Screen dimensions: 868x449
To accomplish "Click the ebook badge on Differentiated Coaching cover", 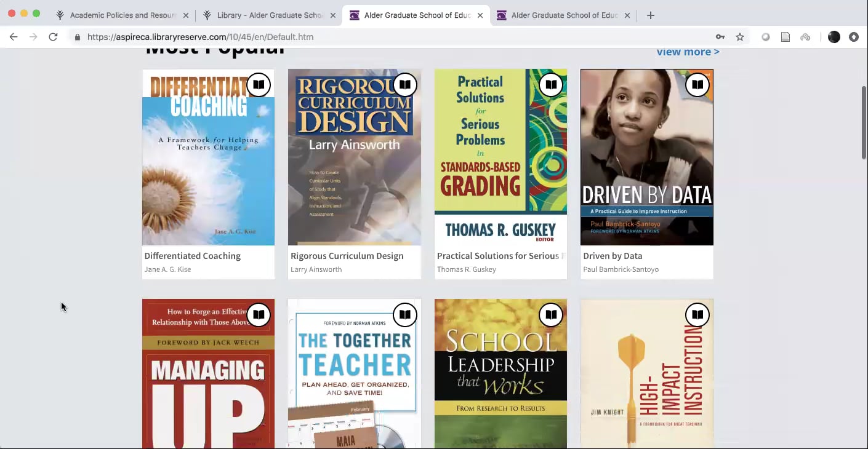I will point(259,85).
